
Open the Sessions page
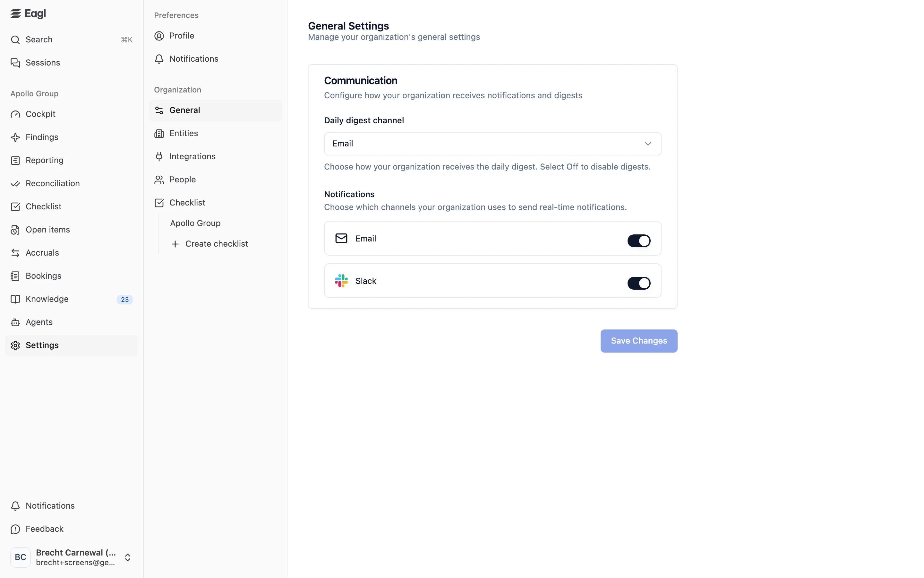tap(72, 63)
